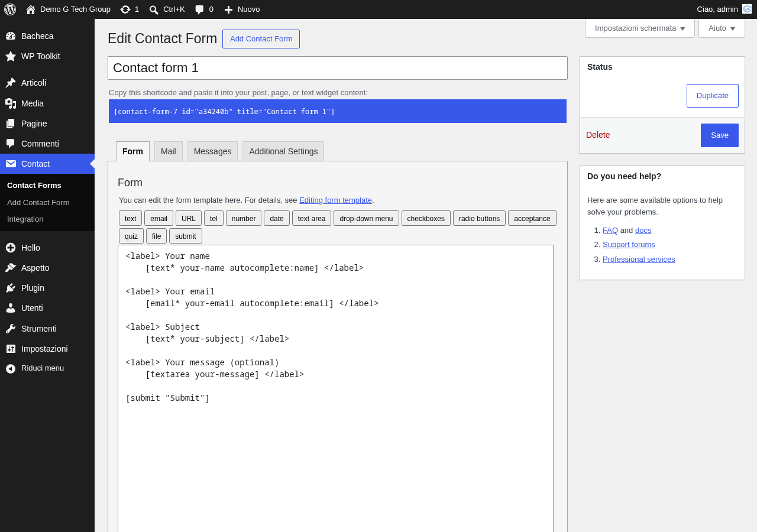Click the Aspetto paintbrush icon

(11, 268)
